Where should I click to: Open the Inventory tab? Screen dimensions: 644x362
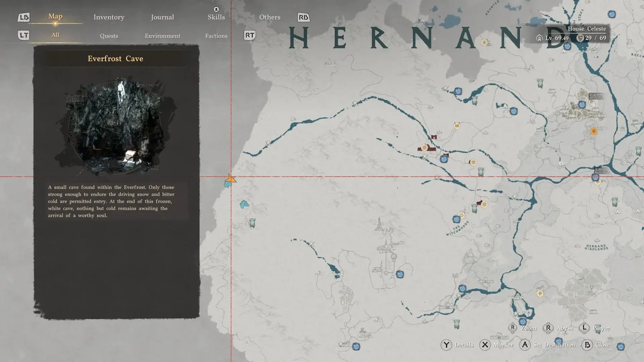tap(109, 17)
